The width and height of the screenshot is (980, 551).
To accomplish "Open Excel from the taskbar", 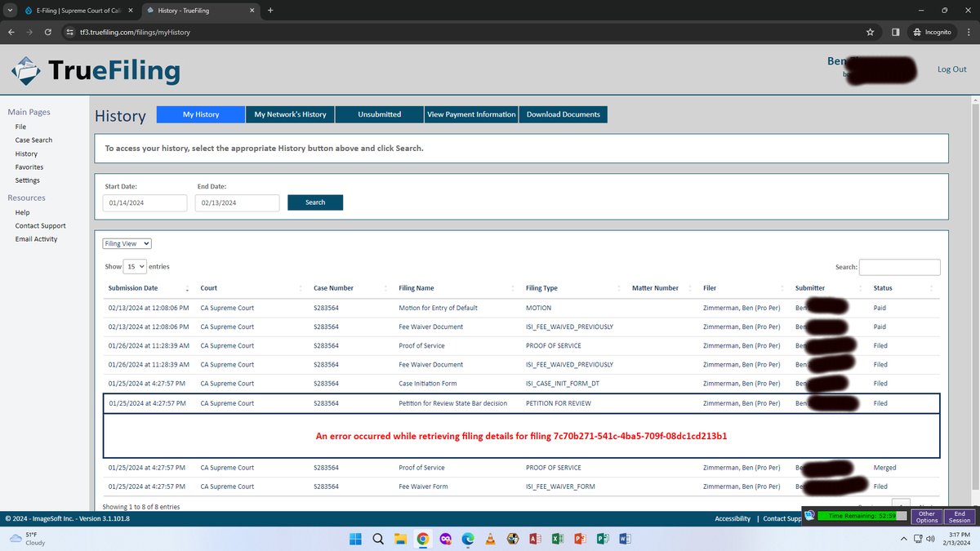I will click(x=557, y=539).
